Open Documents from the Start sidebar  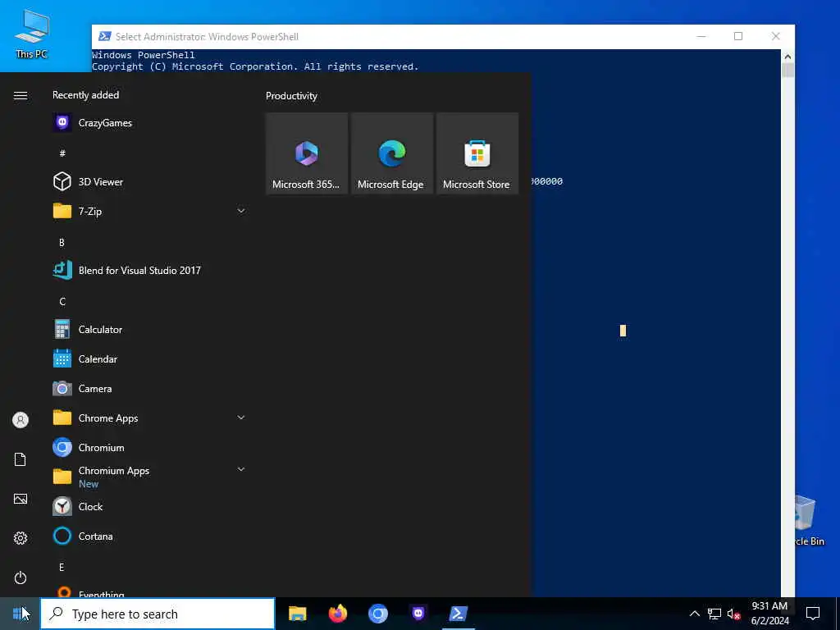point(21,459)
